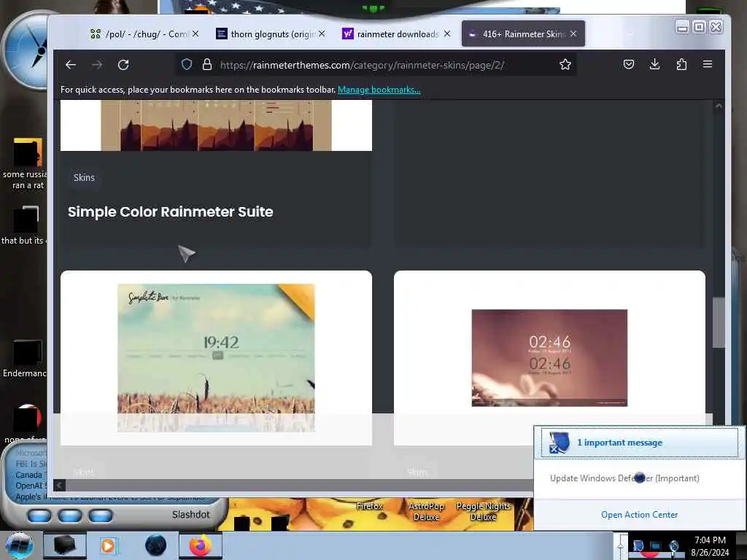Show hidden tray icons arrow
This screenshot has width=747, height=560.
coord(620,545)
